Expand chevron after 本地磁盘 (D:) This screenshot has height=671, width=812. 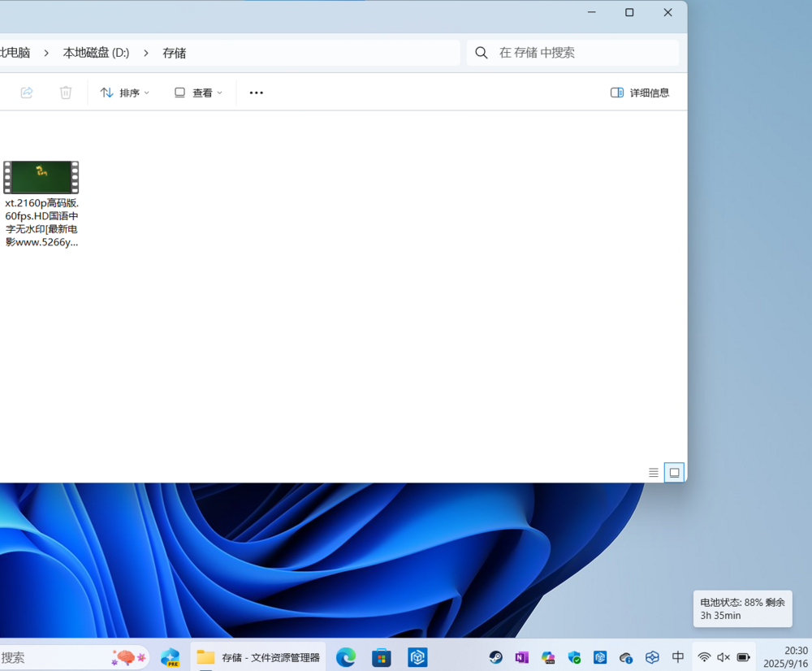tap(146, 53)
